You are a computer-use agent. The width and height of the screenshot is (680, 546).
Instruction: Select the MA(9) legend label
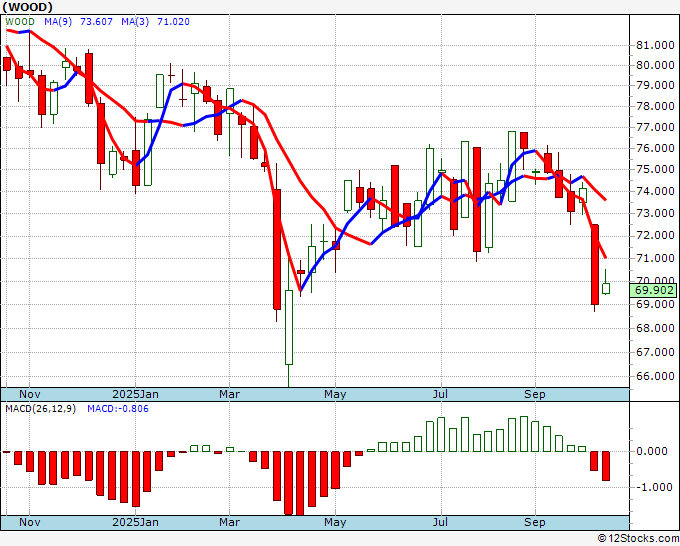click(x=58, y=22)
